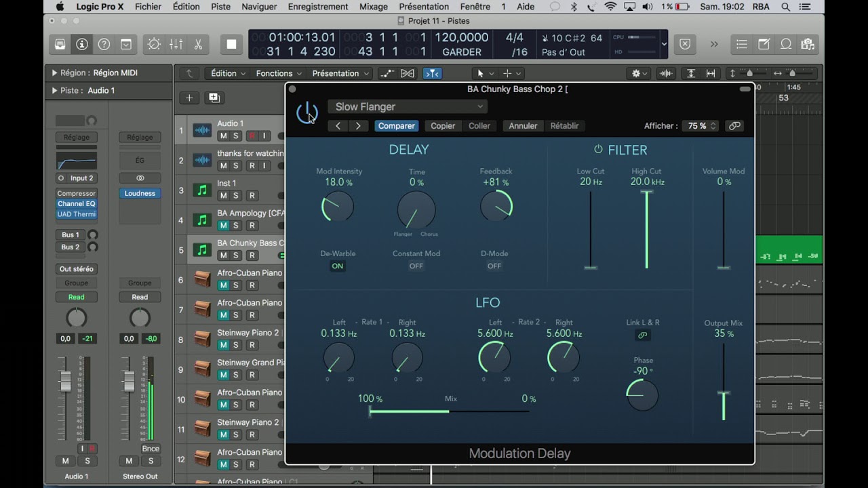Open the Piste menu
The width and height of the screenshot is (868, 488).
(x=220, y=7)
